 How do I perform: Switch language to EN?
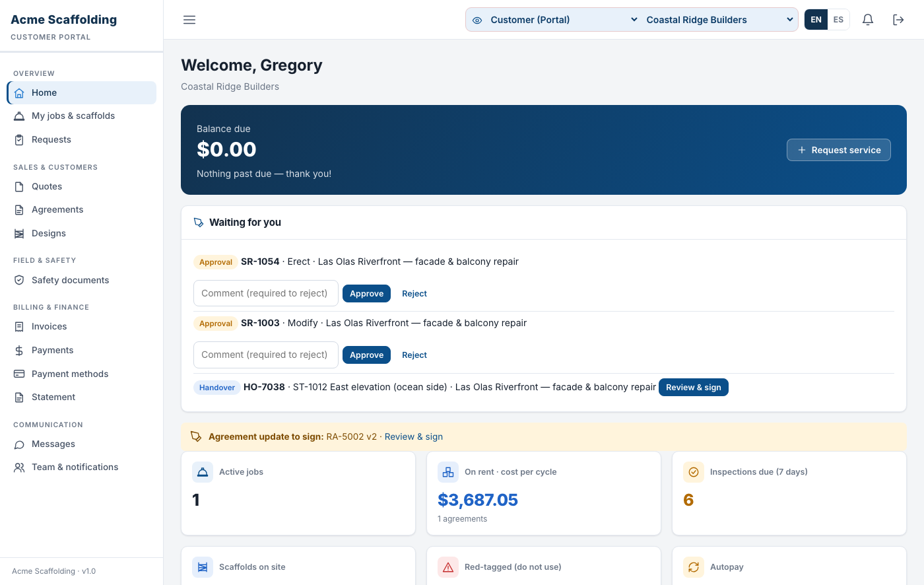point(816,20)
